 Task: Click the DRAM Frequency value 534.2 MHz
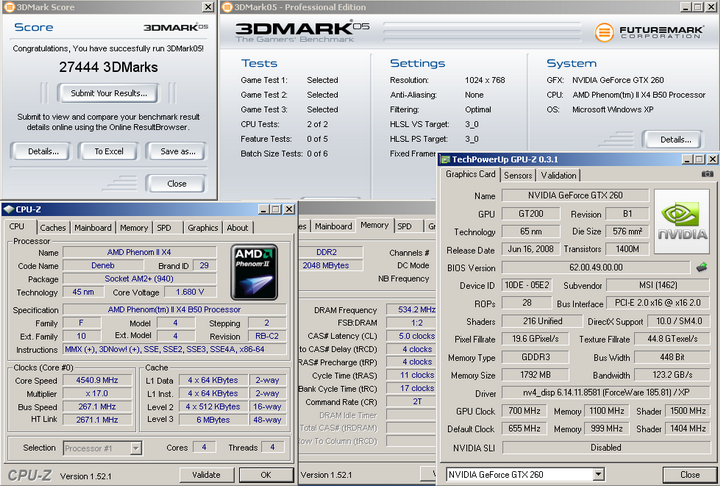[x=411, y=310]
